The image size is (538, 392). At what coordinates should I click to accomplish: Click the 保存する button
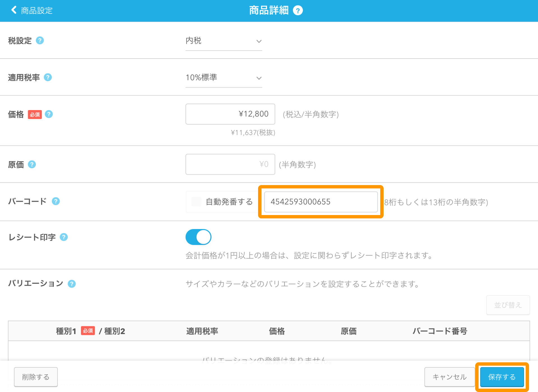point(502,377)
